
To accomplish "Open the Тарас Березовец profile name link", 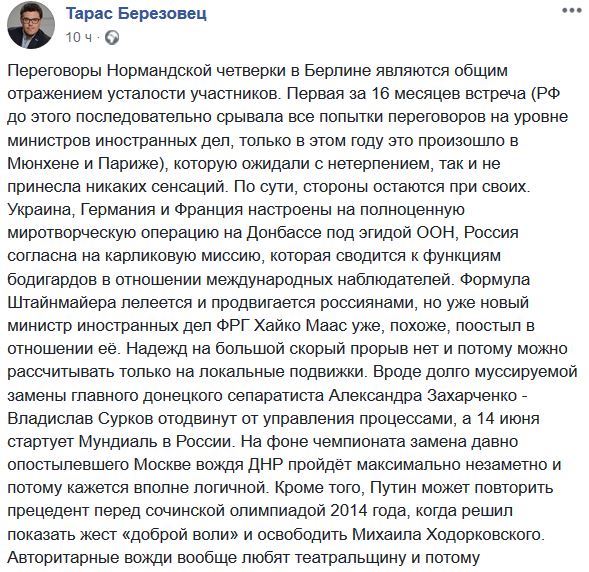I will point(136,14).
